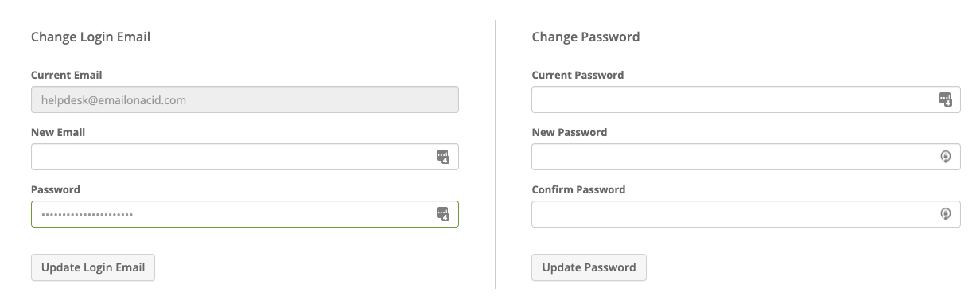Click the Change Login Email heading
The image size is (980, 296).
91,37
